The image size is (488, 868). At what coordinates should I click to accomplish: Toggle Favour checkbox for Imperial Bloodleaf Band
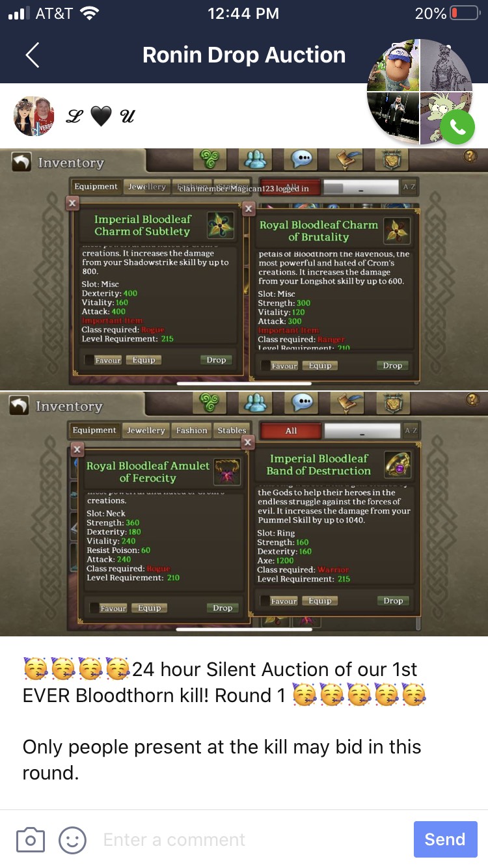coord(265,601)
